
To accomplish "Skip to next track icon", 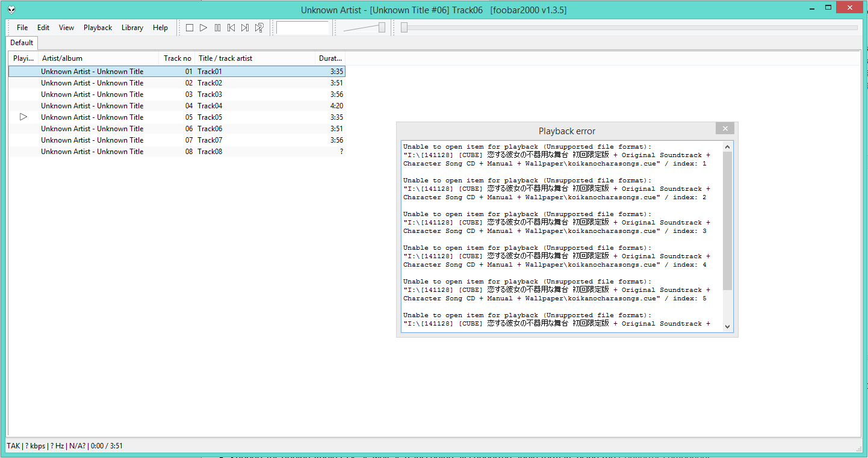I will 245,28.
